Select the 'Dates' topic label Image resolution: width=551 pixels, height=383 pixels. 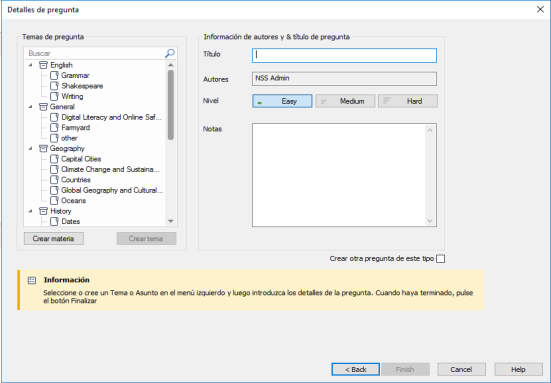71,221
